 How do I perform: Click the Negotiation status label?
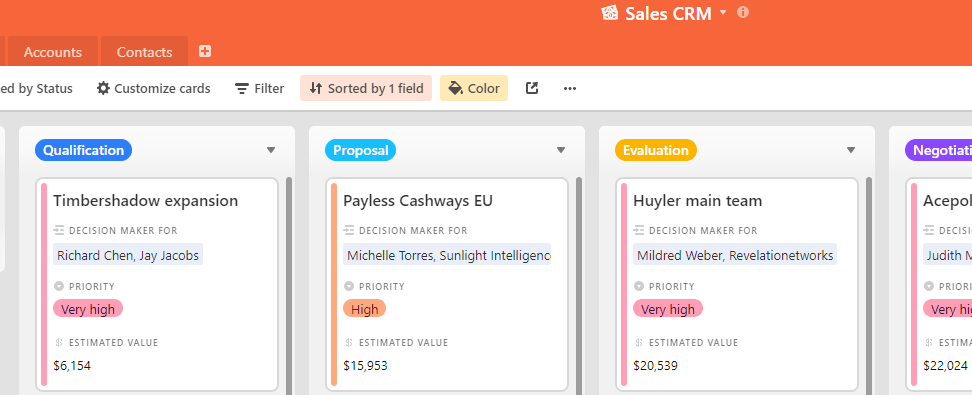tap(939, 150)
